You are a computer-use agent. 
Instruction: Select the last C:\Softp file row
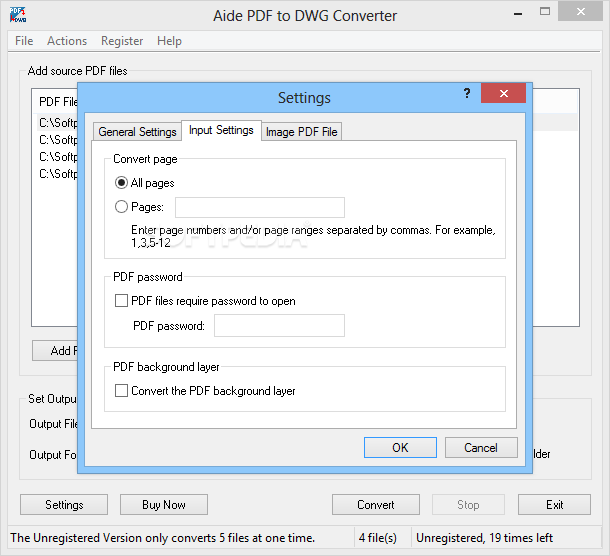coord(58,173)
